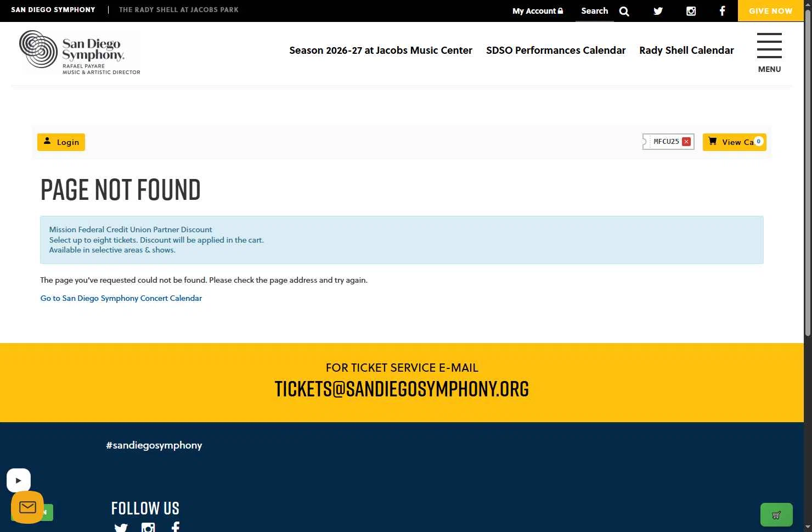Screen dimensions: 812x532
Task: Open Season 2026-27 at Jacobs Music Center
Action: [x=381, y=51]
